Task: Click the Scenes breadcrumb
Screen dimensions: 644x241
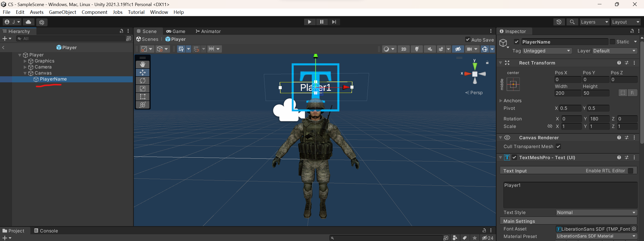Action: 147,39
